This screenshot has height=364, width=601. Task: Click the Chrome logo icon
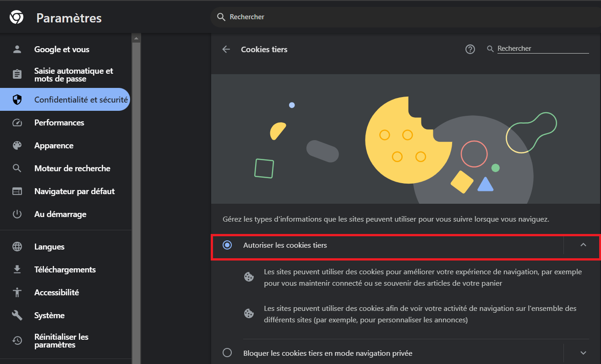17,17
